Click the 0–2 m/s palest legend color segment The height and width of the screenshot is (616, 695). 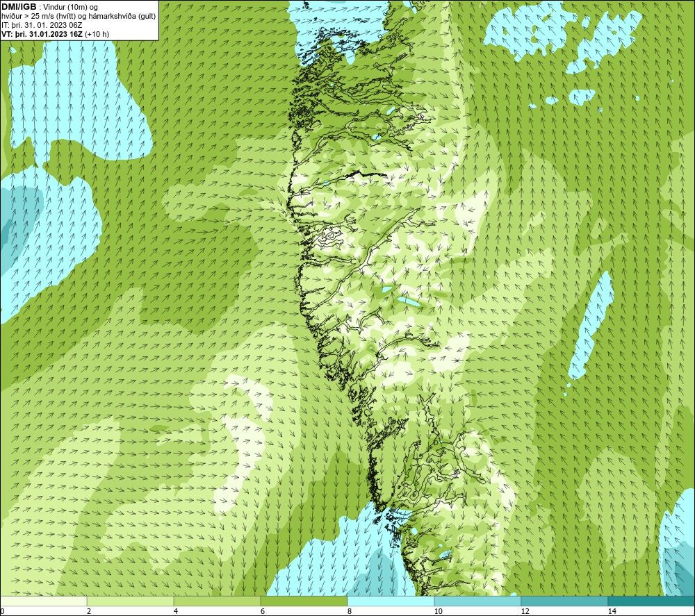tap(43, 601)
